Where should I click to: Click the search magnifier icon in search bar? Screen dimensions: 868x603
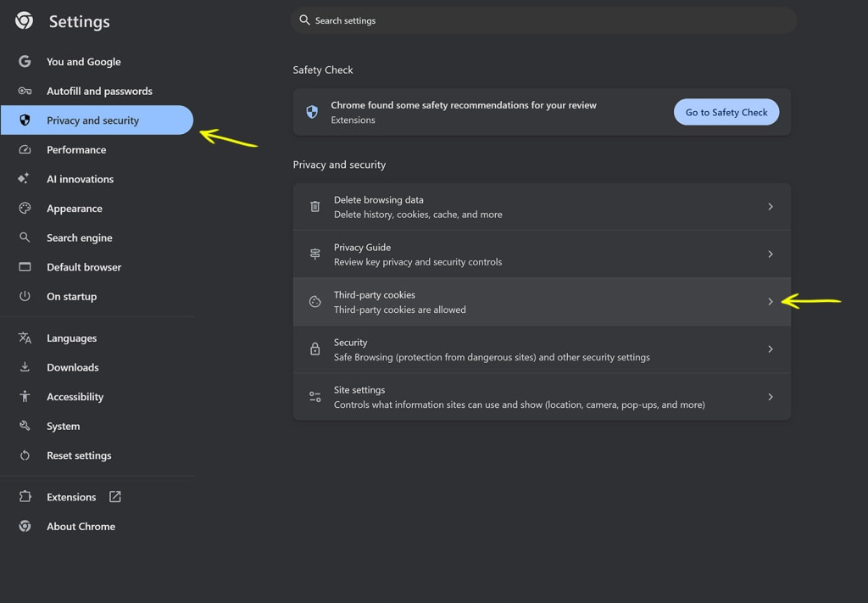(304, 20)
